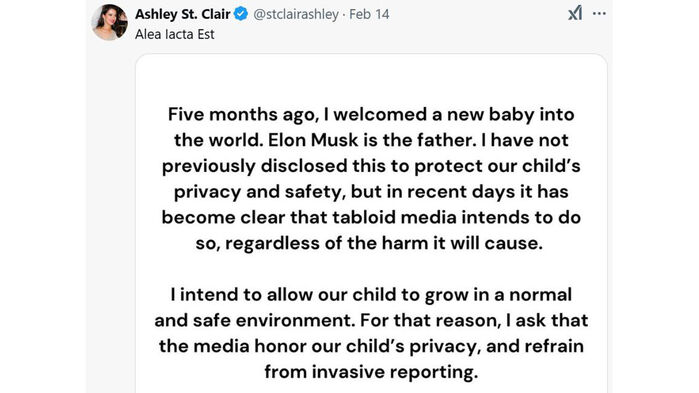Open the Grok explain-this-post icon
This screenshot has height=393, width=699.
(x=575, y=13)
